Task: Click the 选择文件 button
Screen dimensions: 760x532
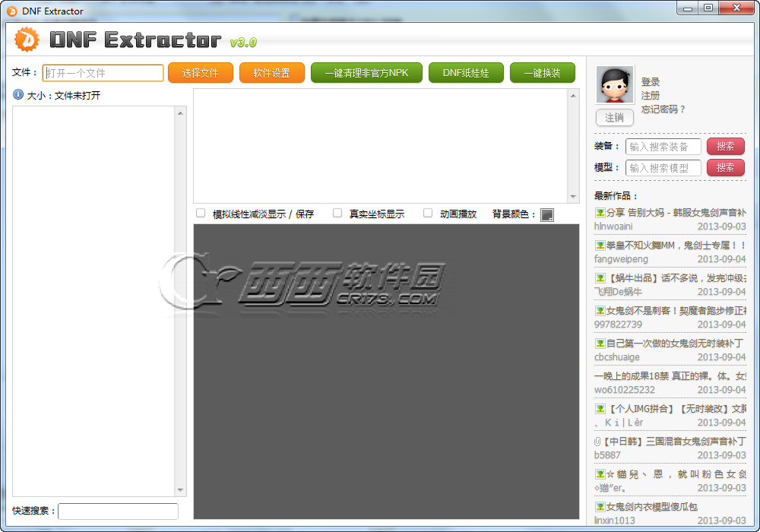Action: click(x=200, y=73)
